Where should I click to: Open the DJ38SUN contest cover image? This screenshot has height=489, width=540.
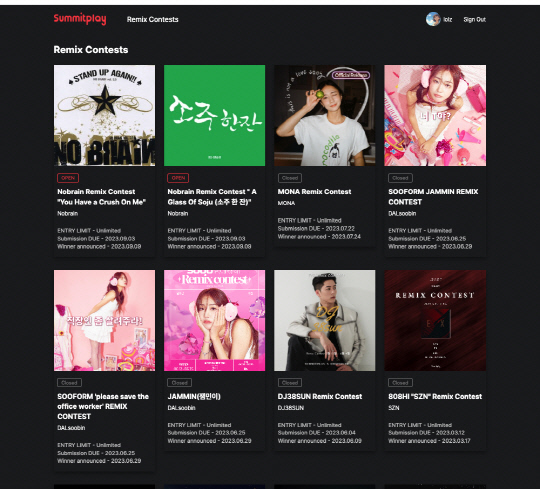pos(325,320)
